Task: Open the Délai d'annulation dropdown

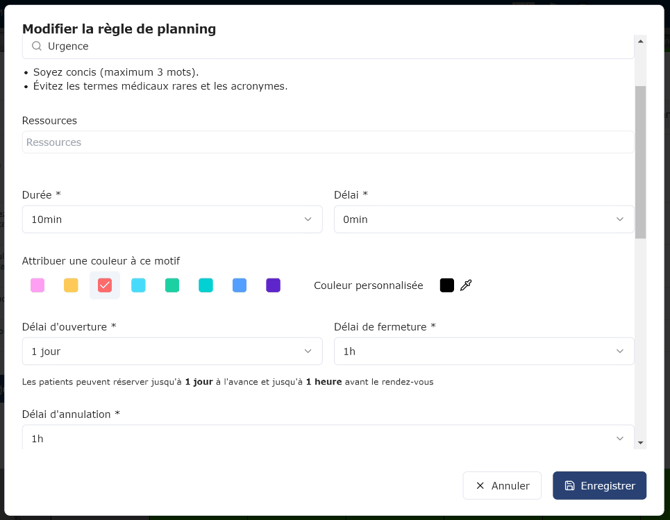Action: point(328,438)
